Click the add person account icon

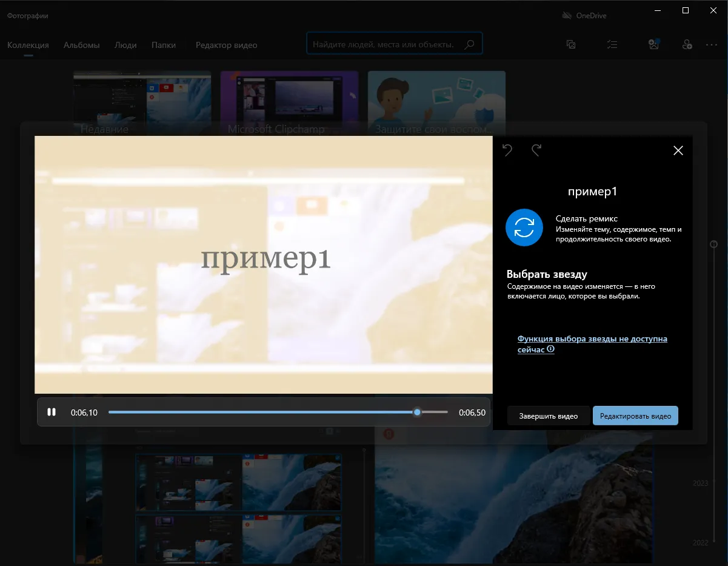point(687,44)
